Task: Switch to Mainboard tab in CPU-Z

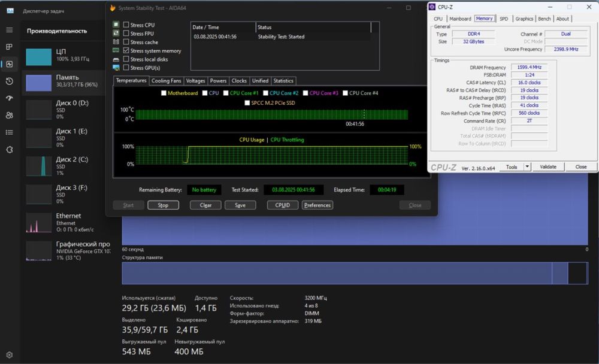Action: point(460,19)
